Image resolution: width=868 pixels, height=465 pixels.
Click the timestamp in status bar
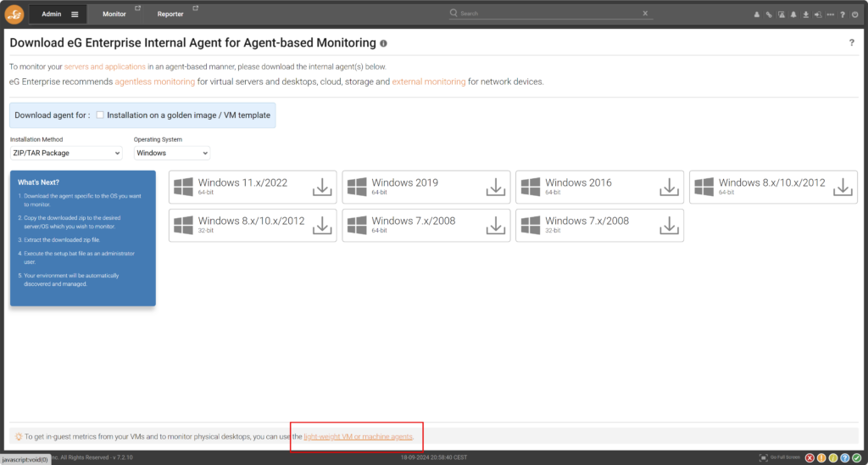434,458
